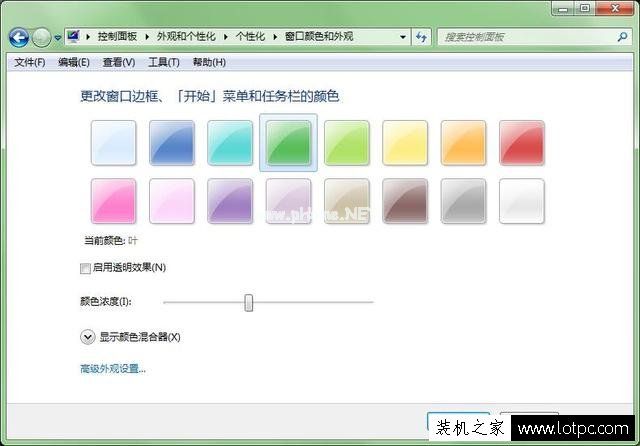640x446 pixels.
Task: Go to 控制面板 breadcrumb
Action: tap(117, 37)
